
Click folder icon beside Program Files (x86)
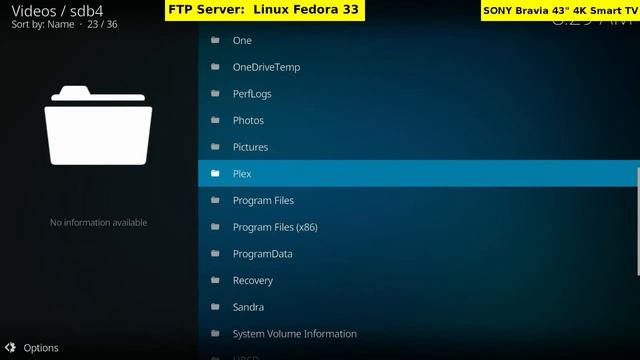coord(215,227)
